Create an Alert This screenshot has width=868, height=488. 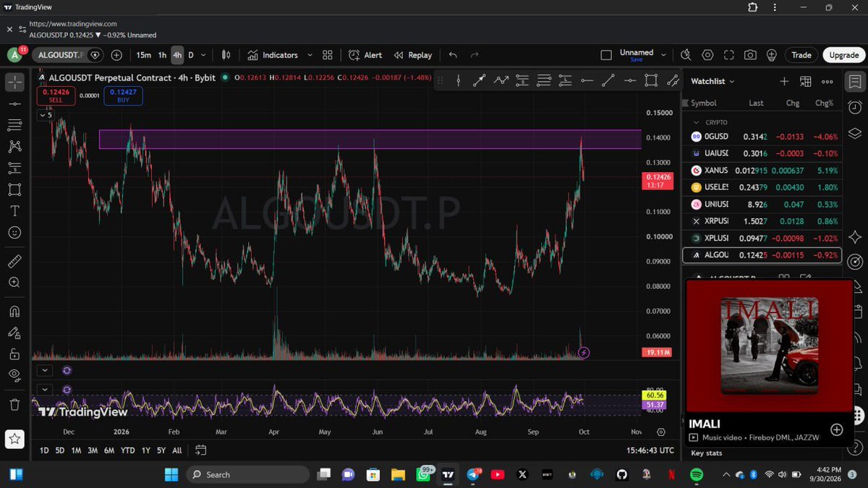(x=365, y=55)
